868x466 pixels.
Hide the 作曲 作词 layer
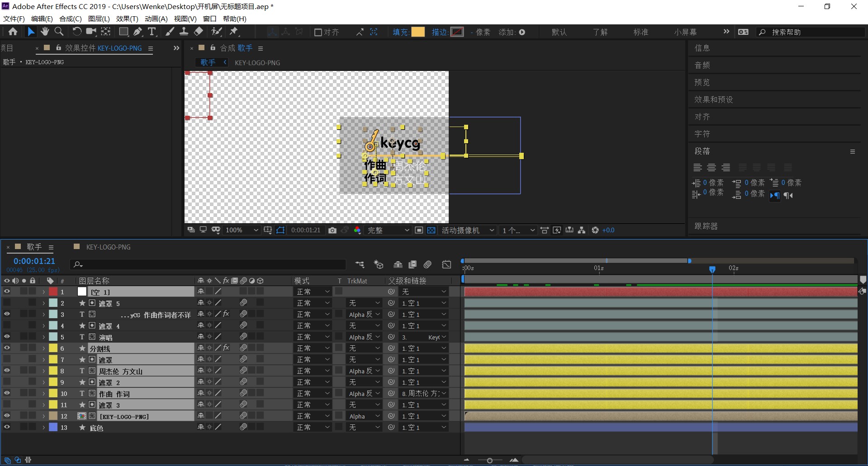click(x=7, y=393)
